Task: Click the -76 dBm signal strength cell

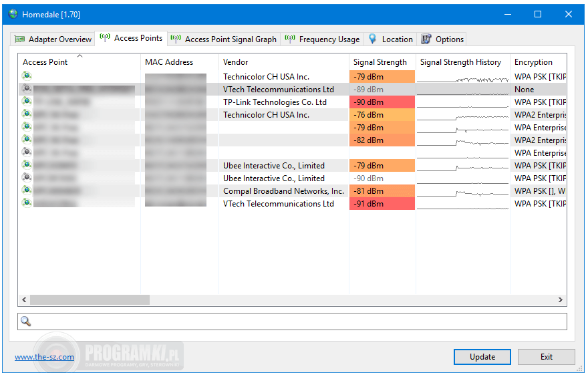Action: 382,115
